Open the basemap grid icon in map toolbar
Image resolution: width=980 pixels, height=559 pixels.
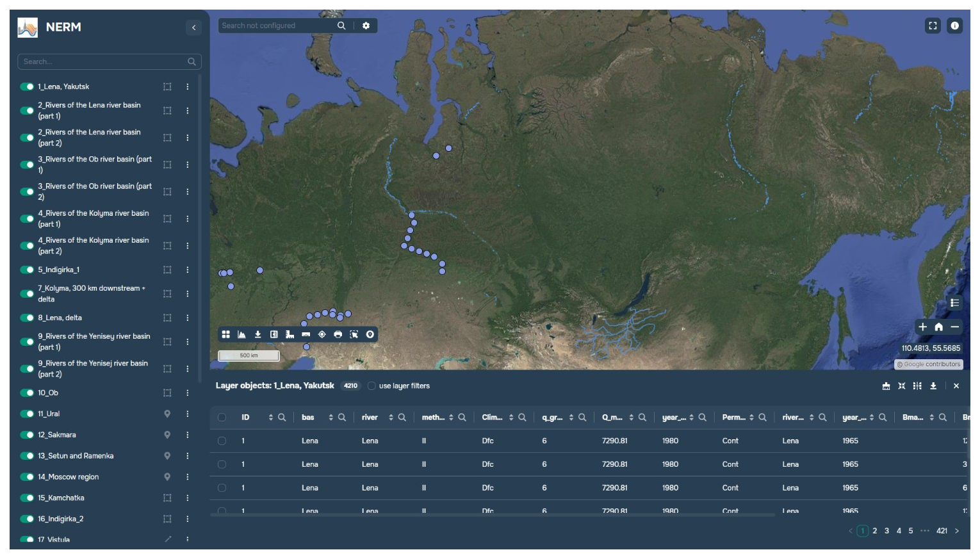(226, 334)
